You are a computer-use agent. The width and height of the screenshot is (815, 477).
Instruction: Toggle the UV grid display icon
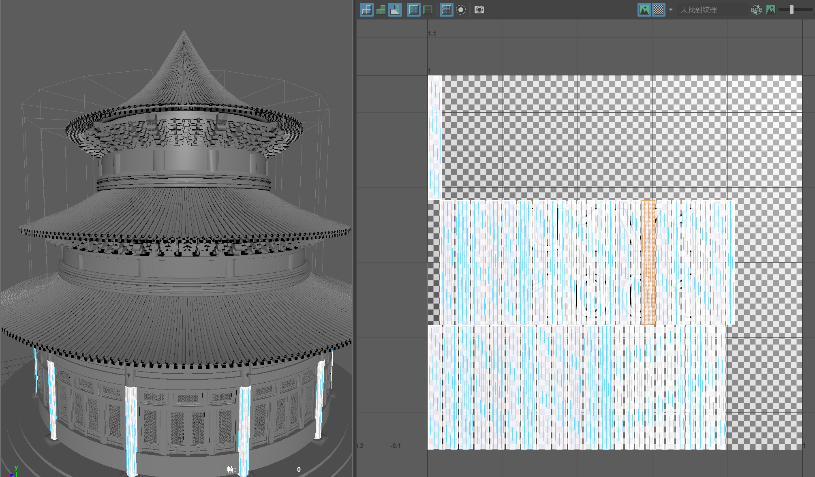pos(446,9)
